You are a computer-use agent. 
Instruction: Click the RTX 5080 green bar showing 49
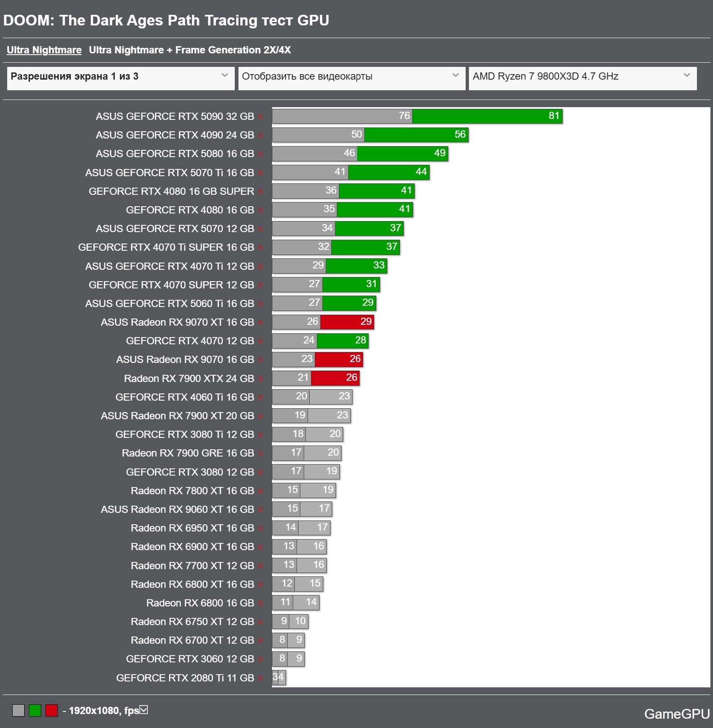point(402,153)
